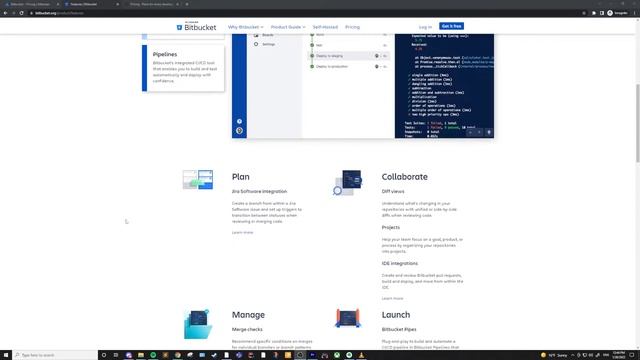Go to the Pricing page in navigation
Image resolution: width=640 pixels, height=360 pixels.
tap(352, 27)
